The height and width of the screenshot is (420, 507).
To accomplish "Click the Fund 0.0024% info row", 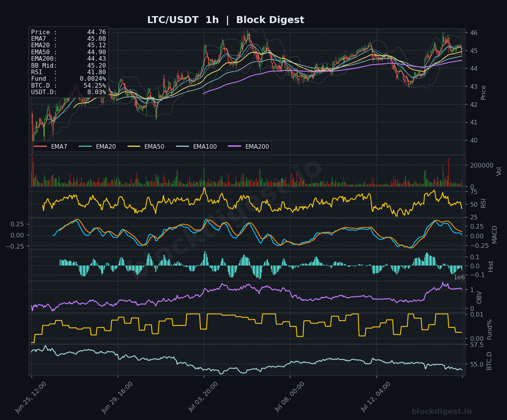I will [x=68, y=79].
